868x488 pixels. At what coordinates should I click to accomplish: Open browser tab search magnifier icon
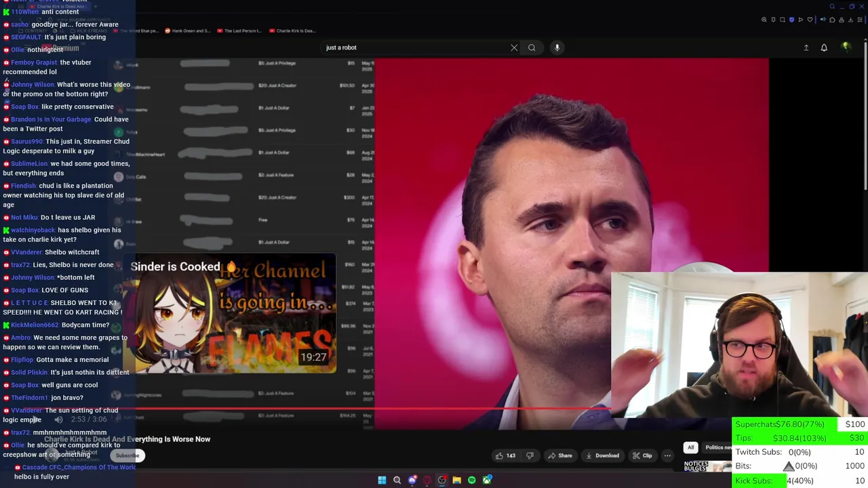coord(832,6)
